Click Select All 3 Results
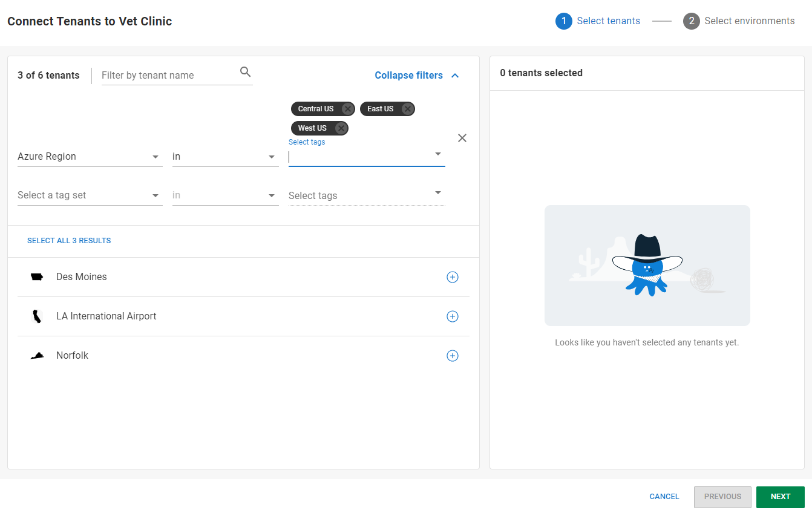 click(69, 241)
